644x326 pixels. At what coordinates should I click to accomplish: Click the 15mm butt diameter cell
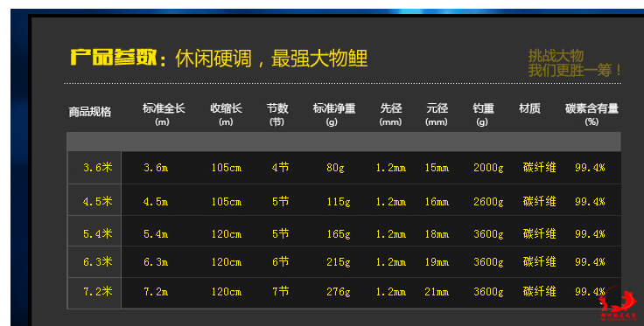point(437,168)
